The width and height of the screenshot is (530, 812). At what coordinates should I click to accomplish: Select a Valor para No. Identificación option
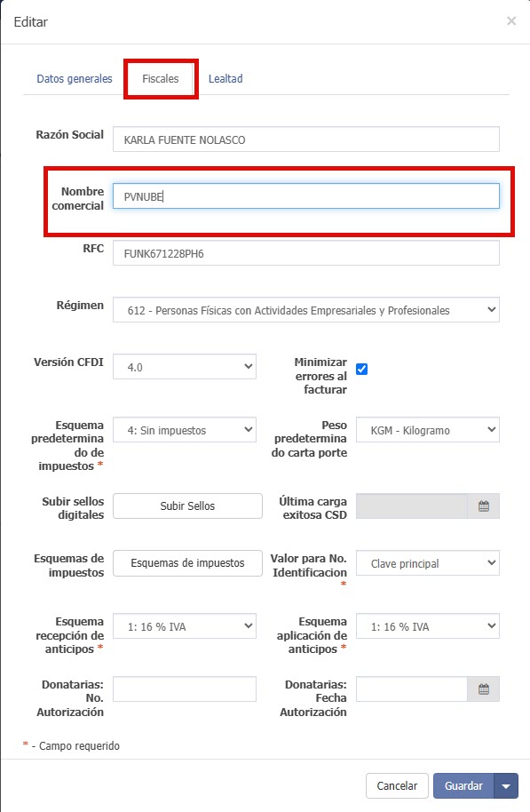(x=428, y=562)
